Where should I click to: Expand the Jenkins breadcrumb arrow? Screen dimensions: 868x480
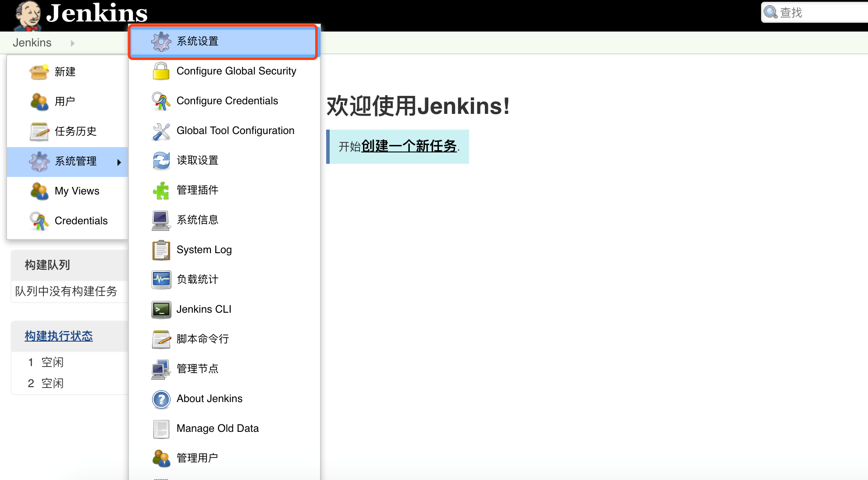(72, 43)
